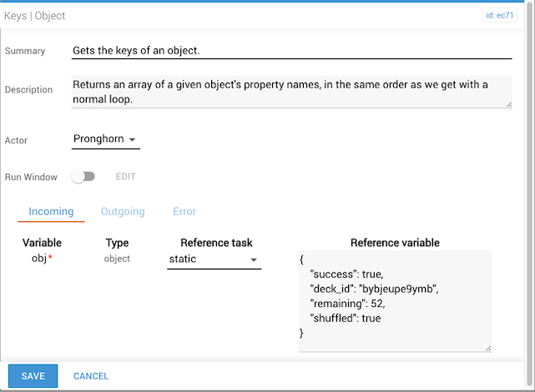Click the id: ec71 badge

499,15
